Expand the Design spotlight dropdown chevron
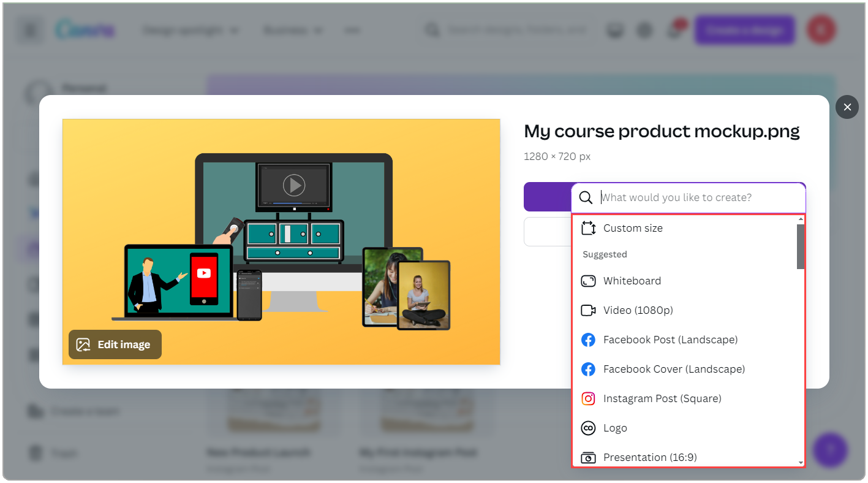 tap(235, 29)
